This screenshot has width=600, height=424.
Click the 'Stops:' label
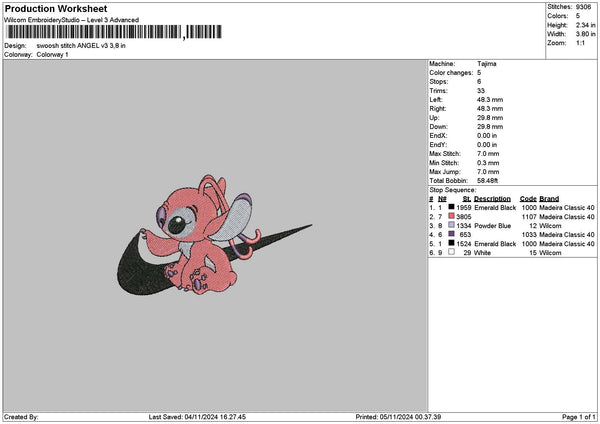coord(439,82)
